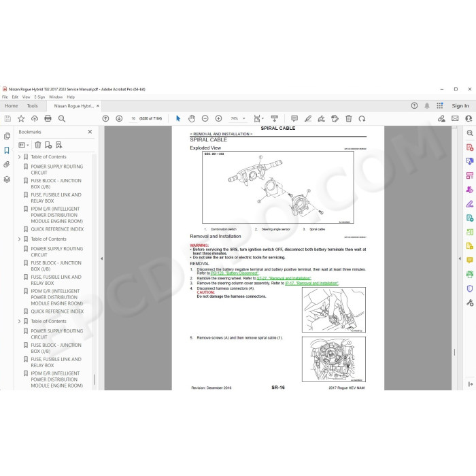Open the E-Sign menu
The width and height of the screenshot is (476, 476).
(x=39, y=97)
